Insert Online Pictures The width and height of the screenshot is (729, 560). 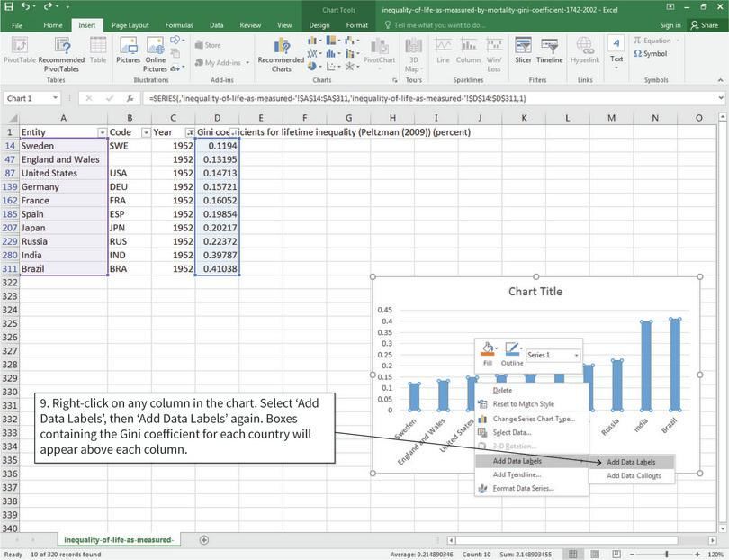coord(156,55)
